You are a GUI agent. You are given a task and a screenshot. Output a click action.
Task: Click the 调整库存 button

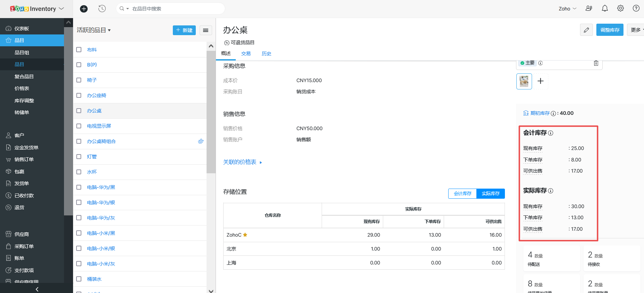610,30
